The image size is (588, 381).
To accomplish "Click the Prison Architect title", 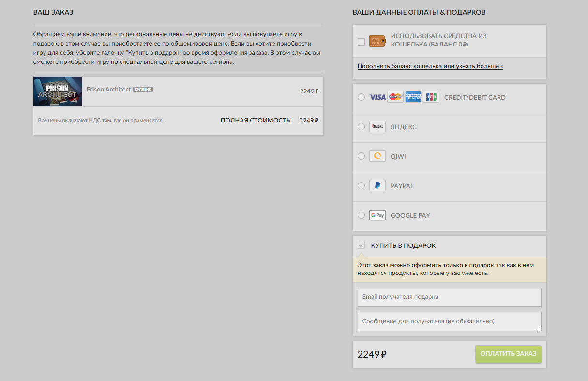I will (x=109, y=90).
